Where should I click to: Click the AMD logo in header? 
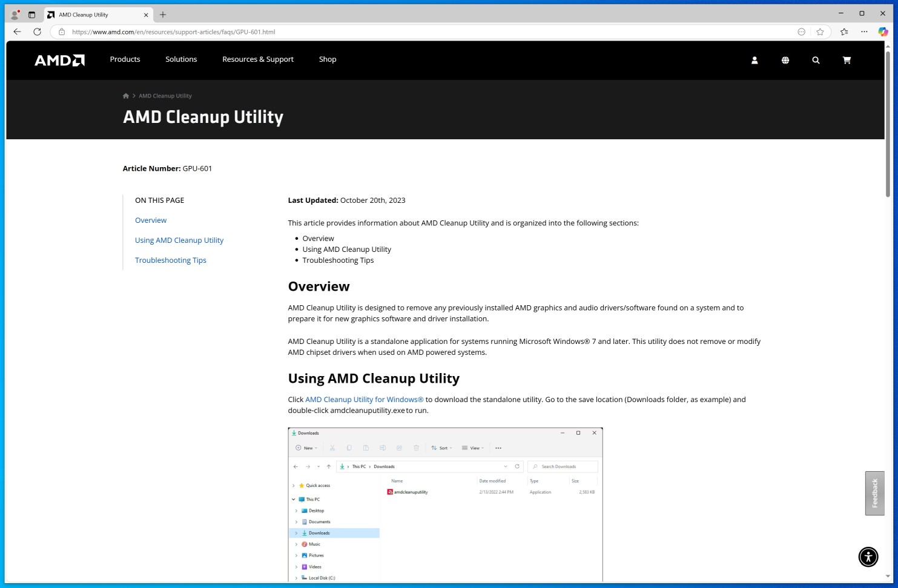click(59, 60)
